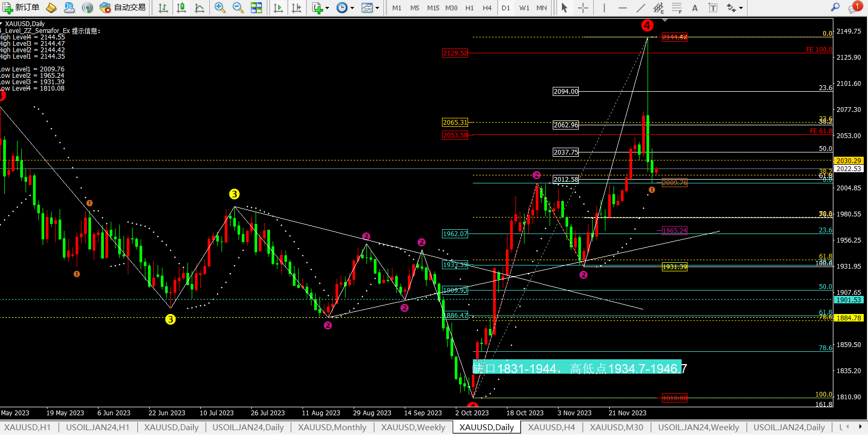
Task: Select the M5 timeframe
Action: [x=415, y=8]
